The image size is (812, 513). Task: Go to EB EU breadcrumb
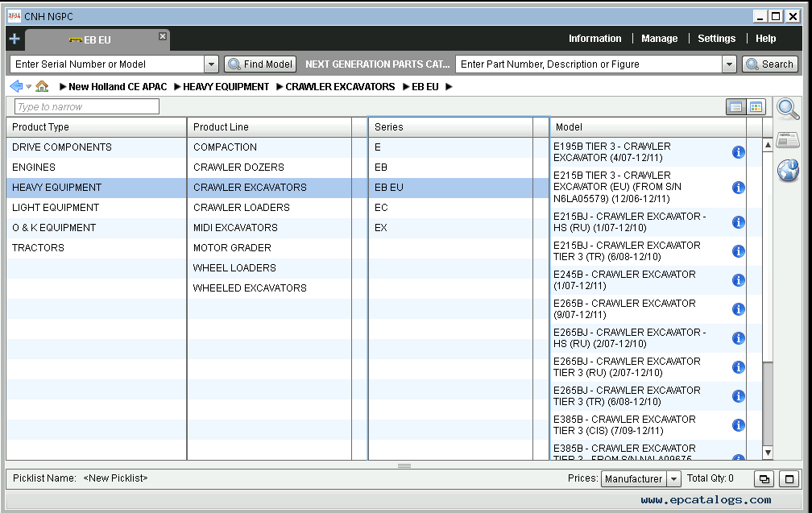coord(425,87)
